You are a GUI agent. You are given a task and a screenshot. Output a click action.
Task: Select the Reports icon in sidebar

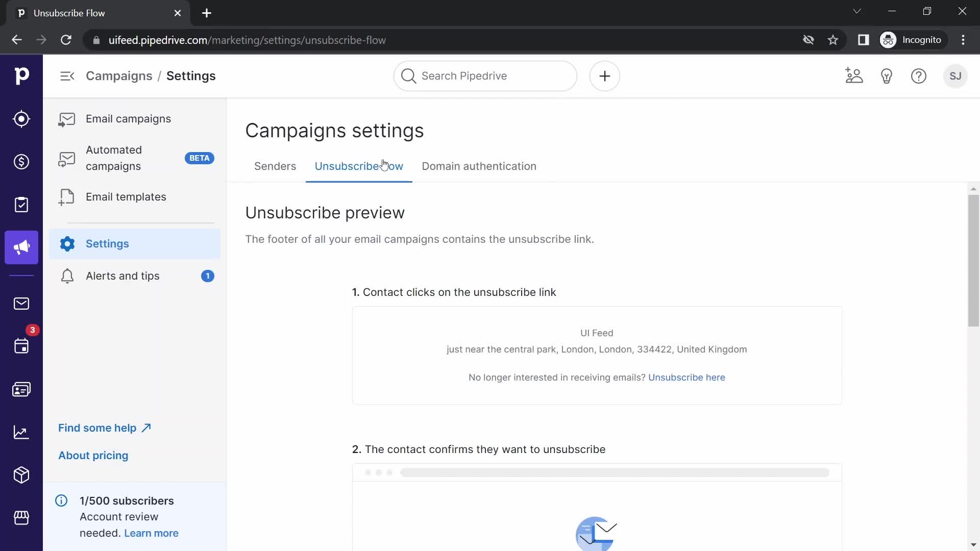[x=21, y=432]
